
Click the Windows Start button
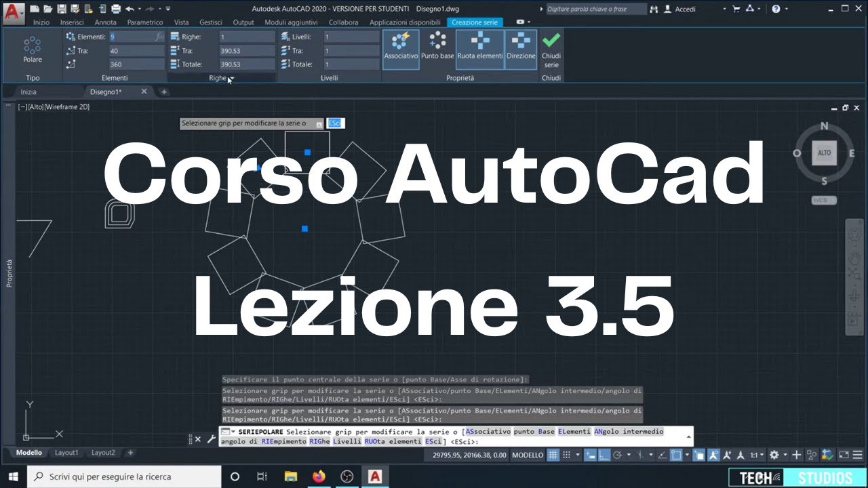tap(13, 476)
